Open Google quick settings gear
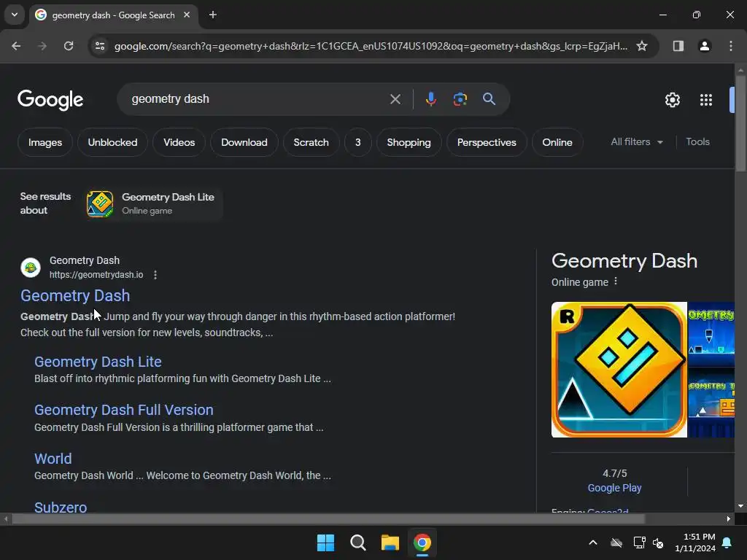This screenshot has height=560, width=747. click(672, 100)
